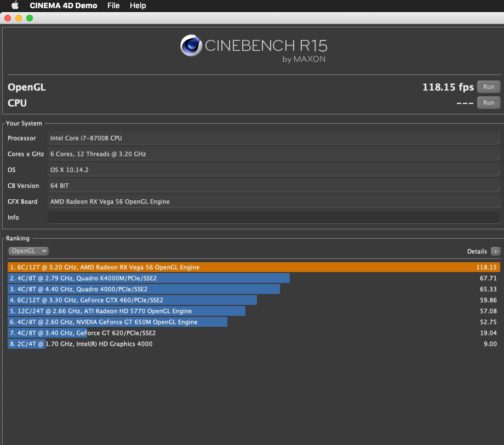The height and width of the screenshot is (445, 504).
Task: Open the OpenGL ranking type dropdown
Action: click(28, 251)
